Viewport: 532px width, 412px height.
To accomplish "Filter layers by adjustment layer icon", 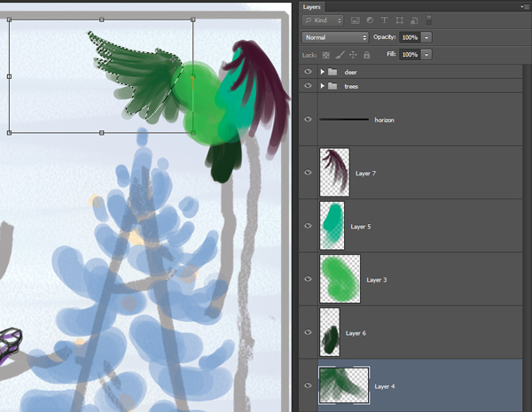I will point(370,20).
